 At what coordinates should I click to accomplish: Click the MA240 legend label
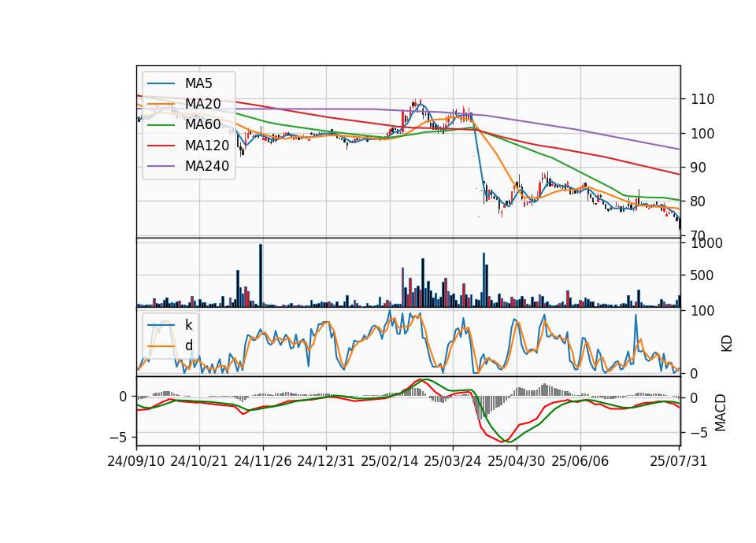[207, 166]
